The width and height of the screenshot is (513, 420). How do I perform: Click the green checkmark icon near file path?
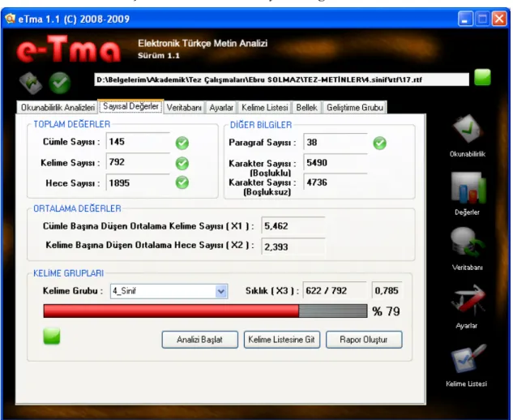click(x=59, y=83)
